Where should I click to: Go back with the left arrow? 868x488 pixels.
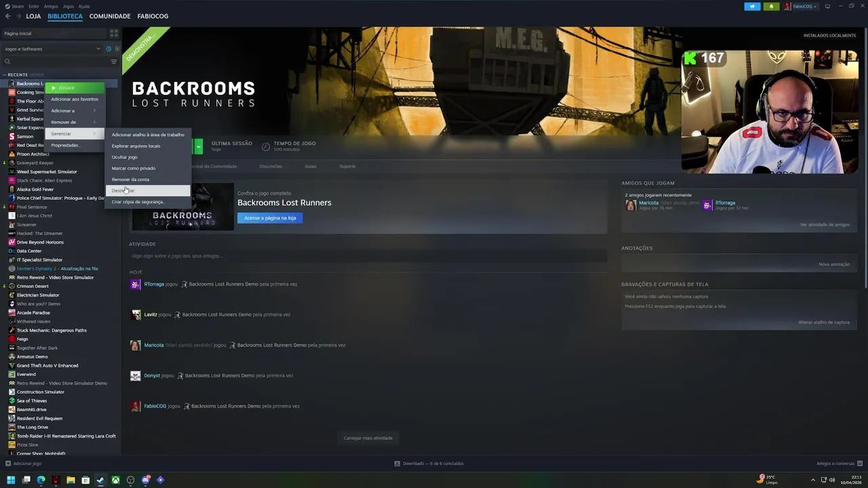7,16
